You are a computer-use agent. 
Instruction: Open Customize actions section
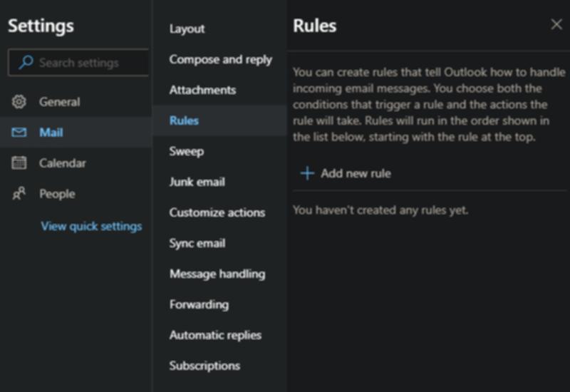pos(217,213)
